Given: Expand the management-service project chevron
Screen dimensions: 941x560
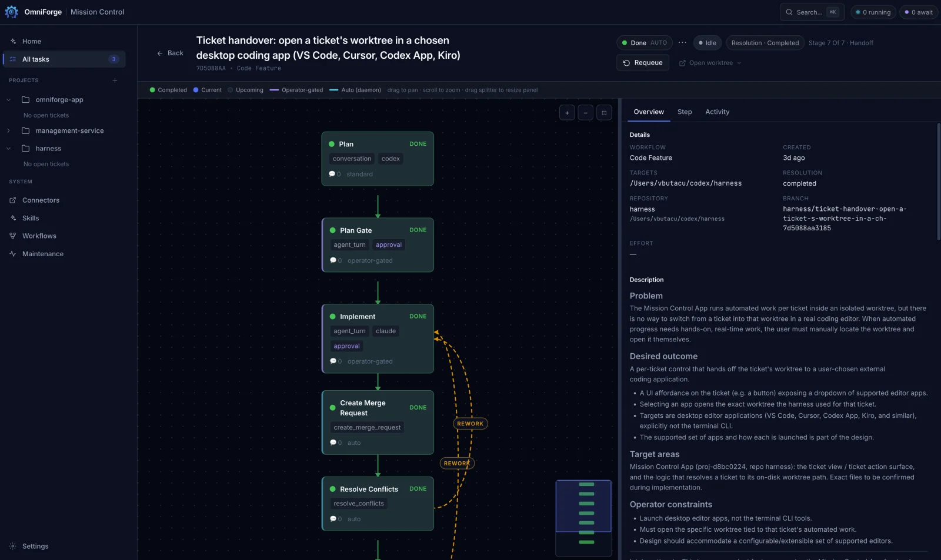Looking at the screenshot, I should 9,131.
